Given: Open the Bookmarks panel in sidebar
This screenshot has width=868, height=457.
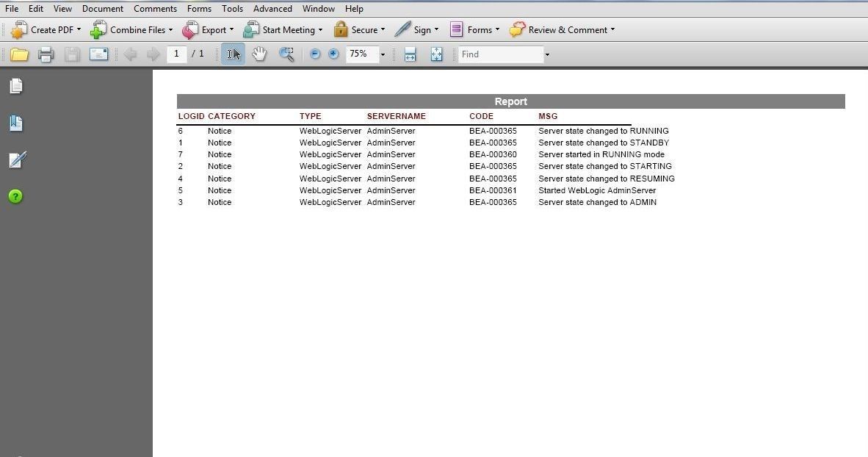Looking at the screenshot, I should 16,123.
